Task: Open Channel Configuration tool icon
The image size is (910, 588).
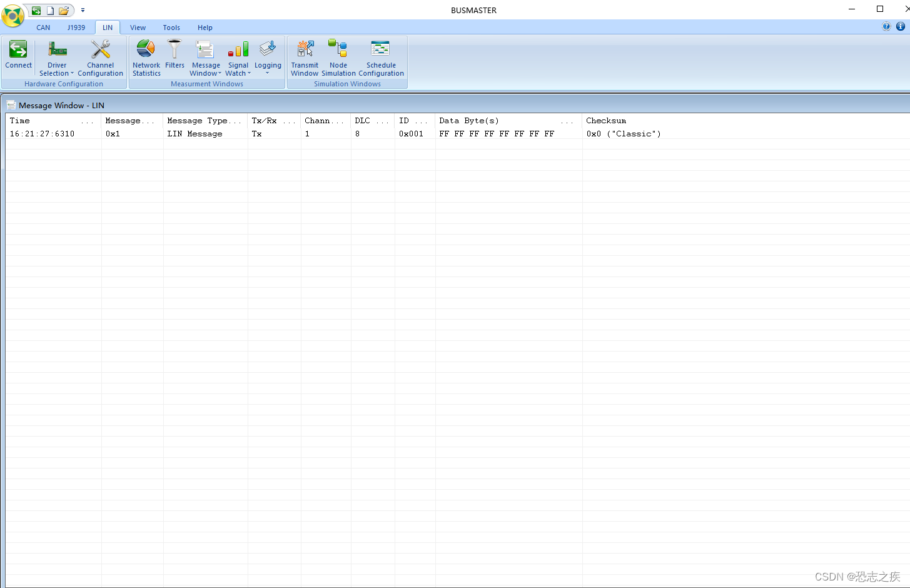Action: (100, 49)
